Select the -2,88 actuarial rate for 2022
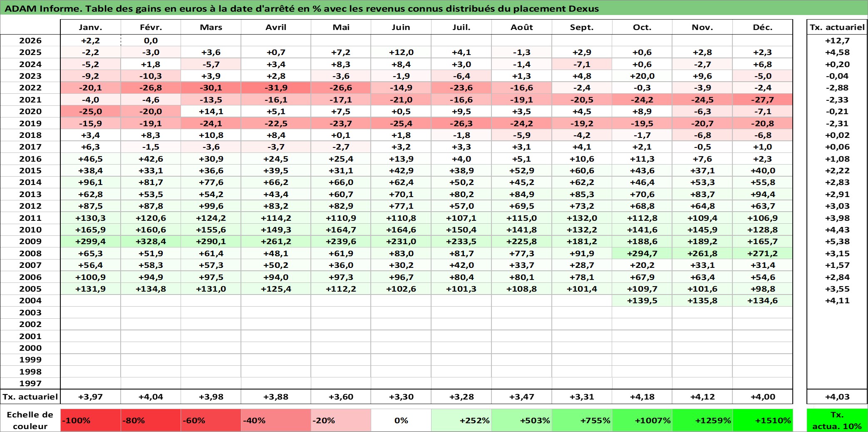 (x=837, y=87)
